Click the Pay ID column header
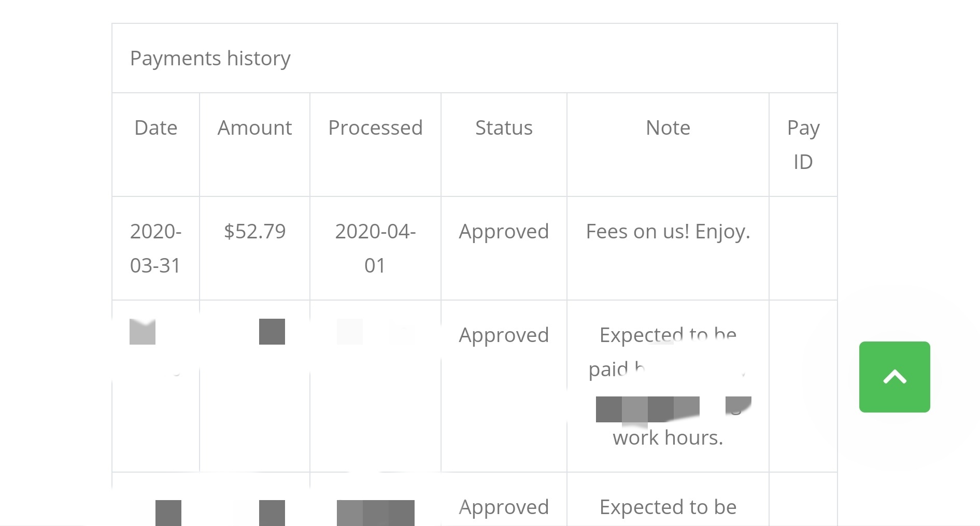Viewport: 980px width, 526px height. tap(803, 144)
